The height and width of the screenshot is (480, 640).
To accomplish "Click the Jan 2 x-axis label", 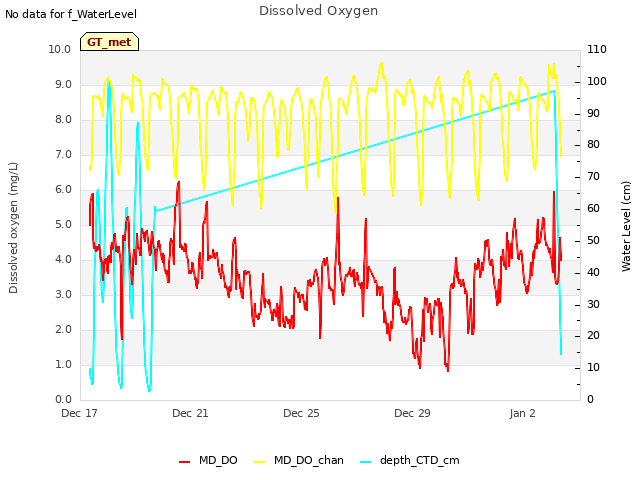I will (x=522, y=413).
